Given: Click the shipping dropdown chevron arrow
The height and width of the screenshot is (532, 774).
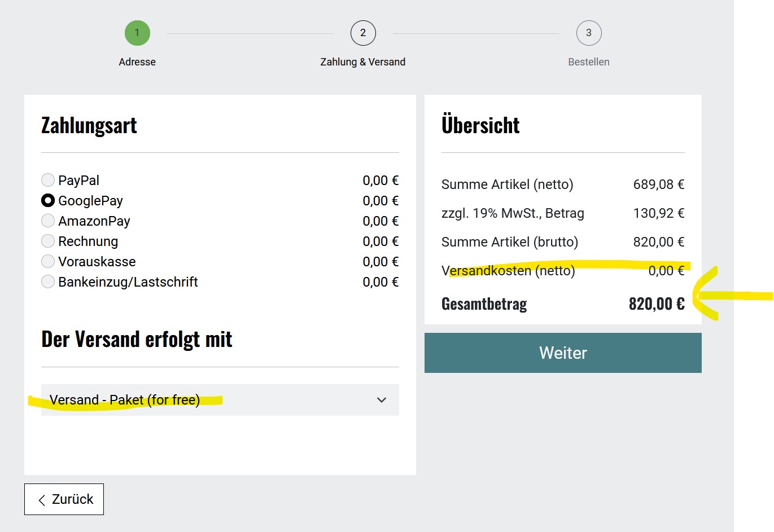Looking at the screenshot, I should 382,400.
